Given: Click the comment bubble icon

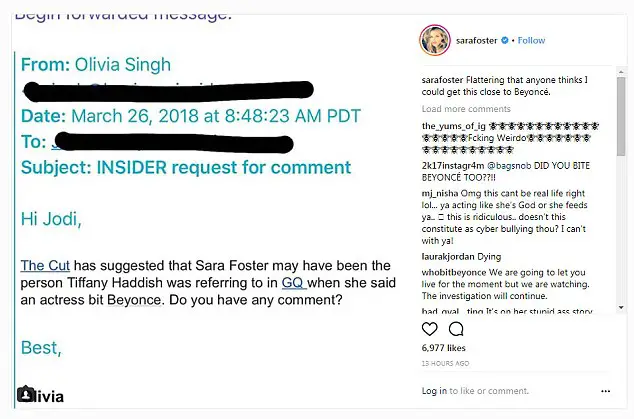Looking at the screenshot, I should coord(456,329).
